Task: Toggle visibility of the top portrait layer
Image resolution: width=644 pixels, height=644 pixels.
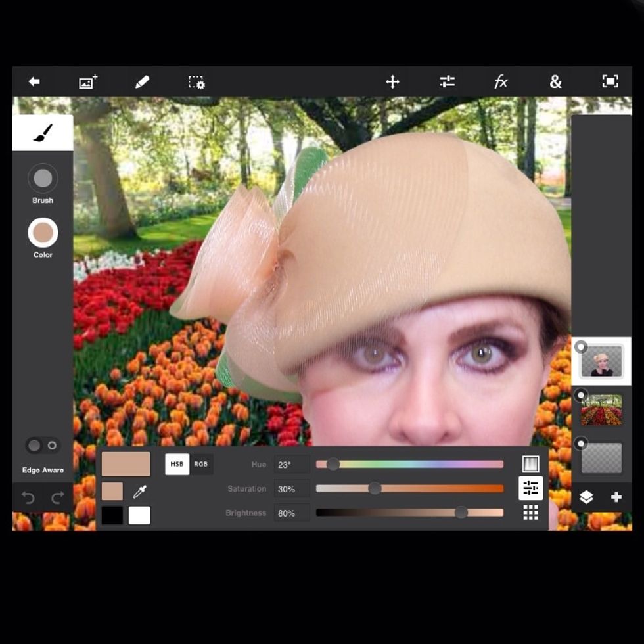Action: pos(581,346)
